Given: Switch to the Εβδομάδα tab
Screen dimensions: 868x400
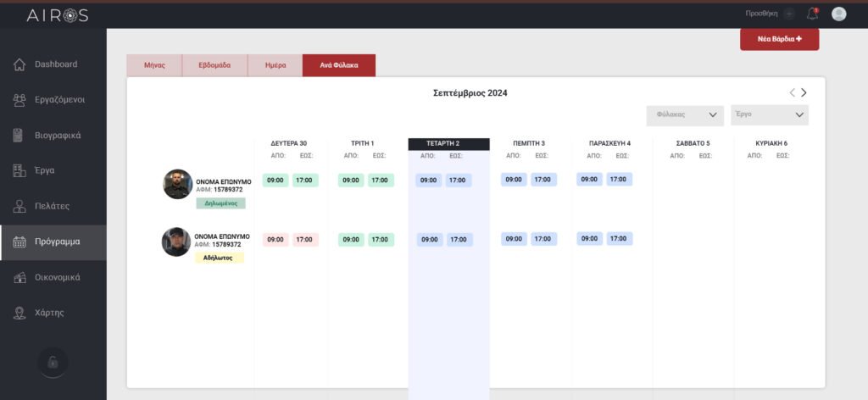Looking at the screenshot, I should (214, 65).
